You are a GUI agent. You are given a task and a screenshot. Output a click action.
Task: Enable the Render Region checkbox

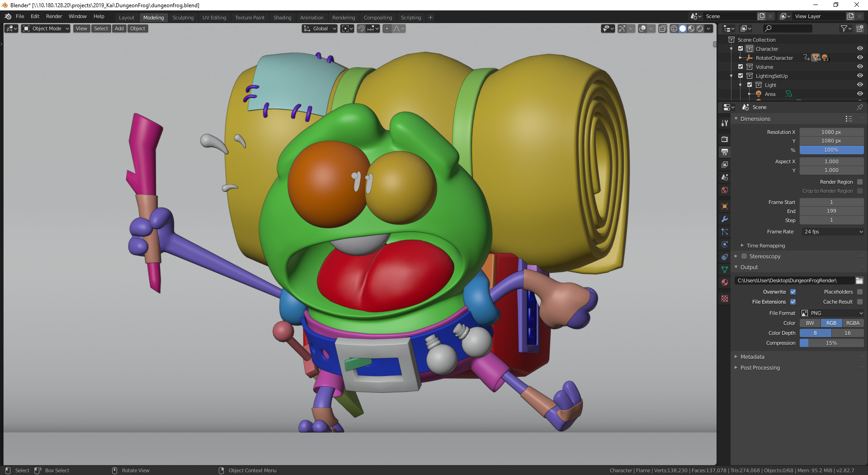860,182
